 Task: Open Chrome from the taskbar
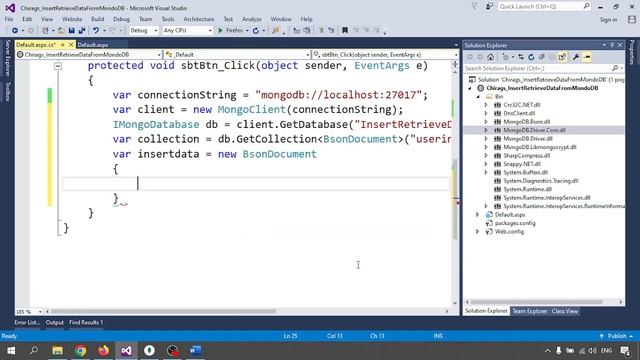coord(80,351)
